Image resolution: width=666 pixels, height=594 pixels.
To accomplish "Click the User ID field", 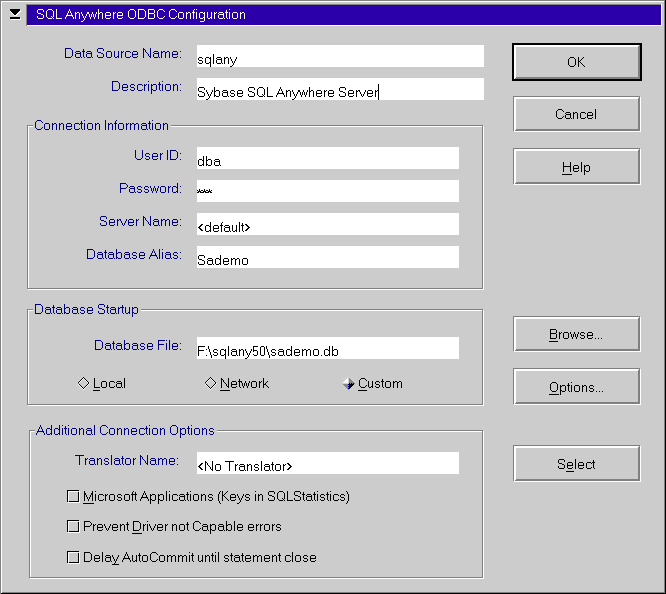I will point(327,158).
